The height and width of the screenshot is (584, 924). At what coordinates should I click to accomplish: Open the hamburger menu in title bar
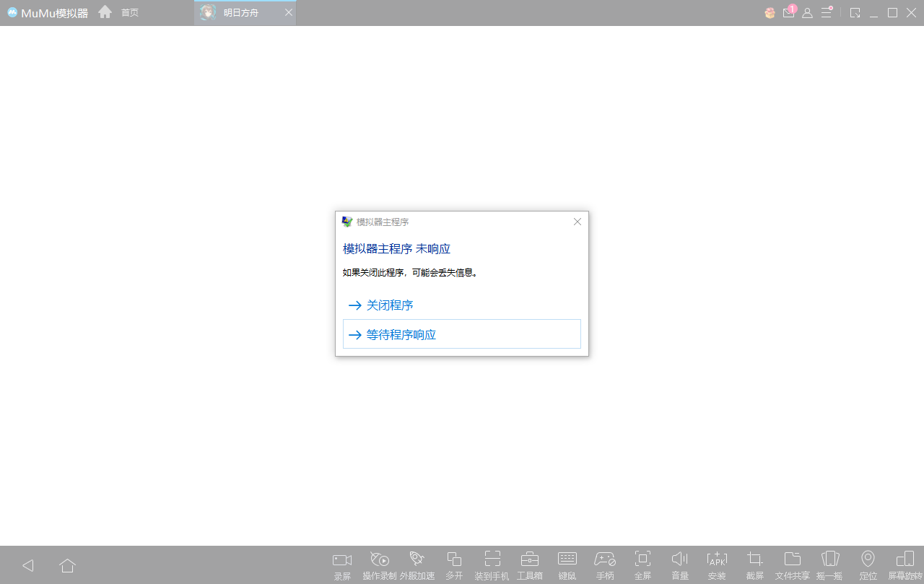pos(827,12)
